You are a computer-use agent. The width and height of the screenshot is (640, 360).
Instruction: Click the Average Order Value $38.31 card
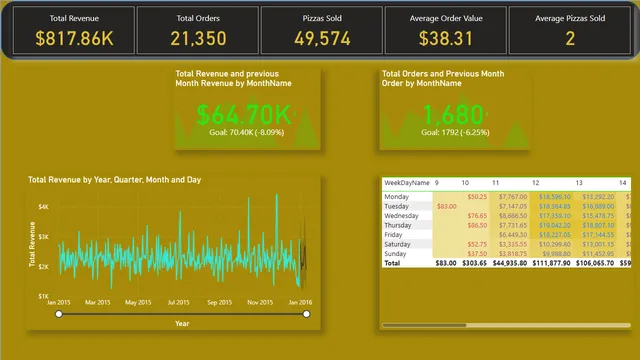pos(446,30)
